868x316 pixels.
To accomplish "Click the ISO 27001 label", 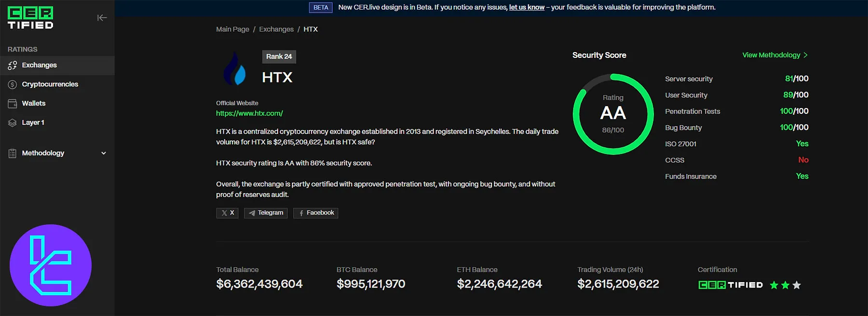I will coord(680,144).
